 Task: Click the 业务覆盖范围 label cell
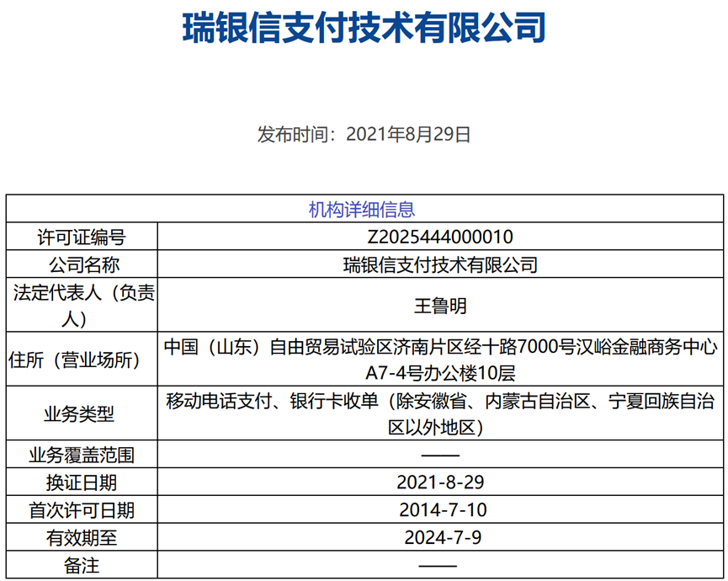click(82, 455)
